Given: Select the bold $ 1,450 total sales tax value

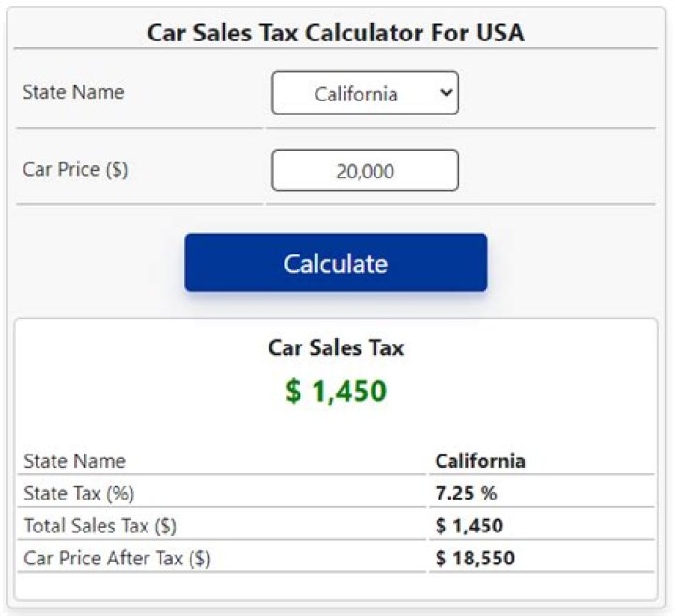Looking at the screenshot, I should pos(469,526).
